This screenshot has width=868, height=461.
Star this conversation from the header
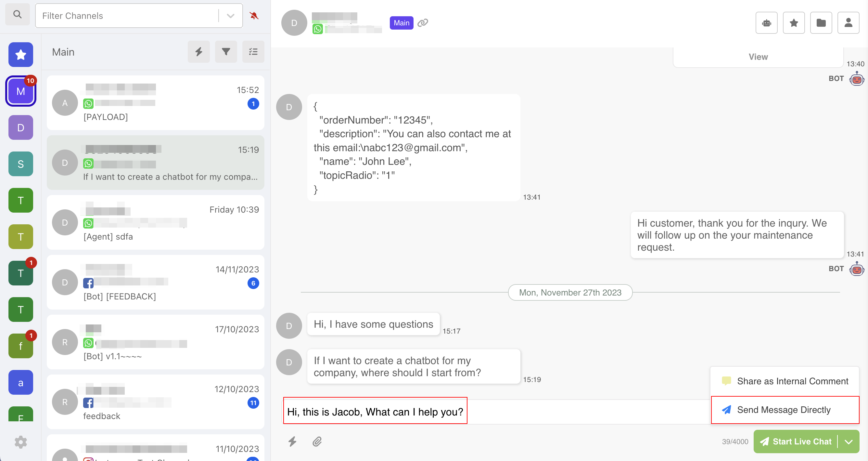pos(794,23)
